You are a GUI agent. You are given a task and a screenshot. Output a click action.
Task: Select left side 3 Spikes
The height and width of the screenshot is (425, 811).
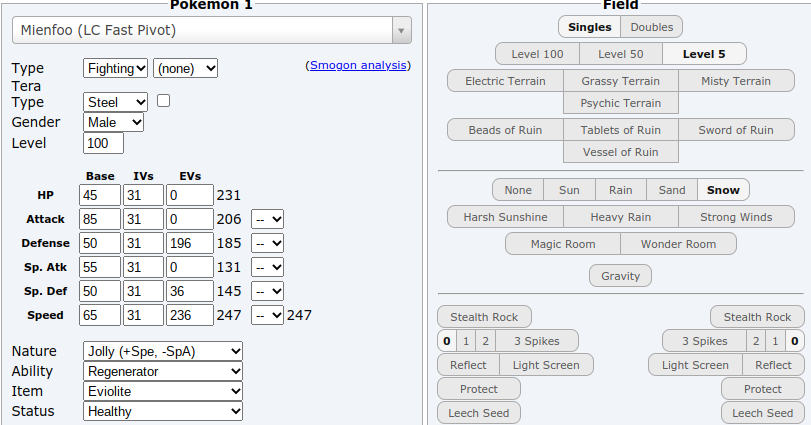(x=537, y=341)
